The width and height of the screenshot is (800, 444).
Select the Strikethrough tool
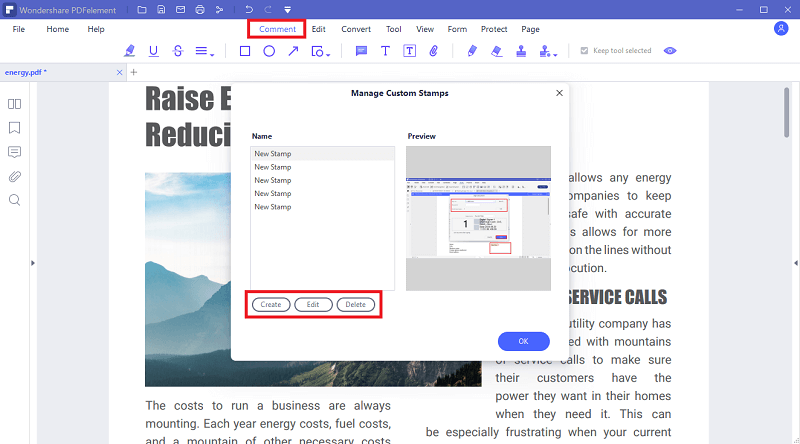(178, 51)
